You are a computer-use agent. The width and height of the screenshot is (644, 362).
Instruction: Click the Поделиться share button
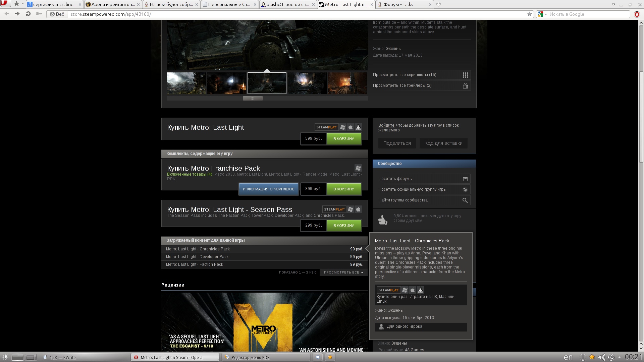397,143
